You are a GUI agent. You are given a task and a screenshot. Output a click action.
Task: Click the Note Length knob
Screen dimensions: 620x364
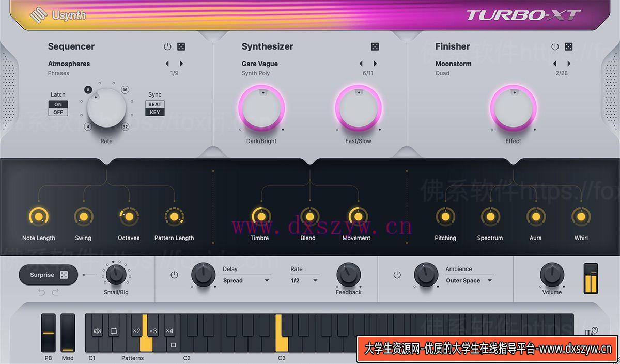[38, 217]
